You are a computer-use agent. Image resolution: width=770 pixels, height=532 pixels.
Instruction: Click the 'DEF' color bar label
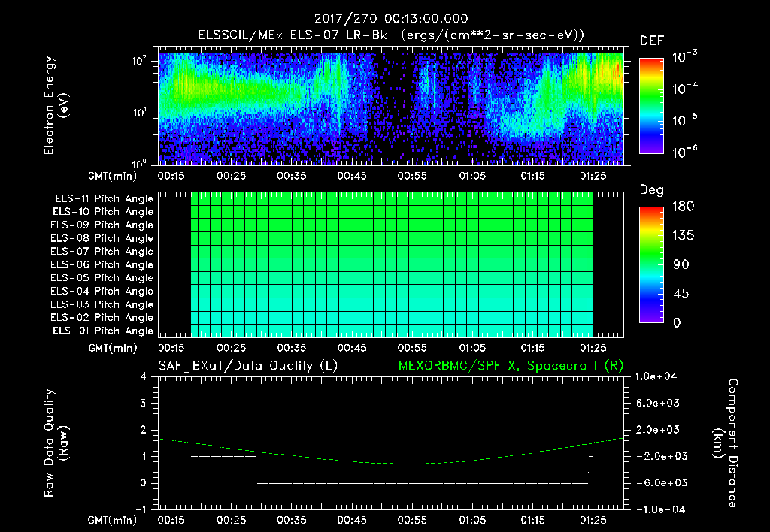(x=651, y=41)
